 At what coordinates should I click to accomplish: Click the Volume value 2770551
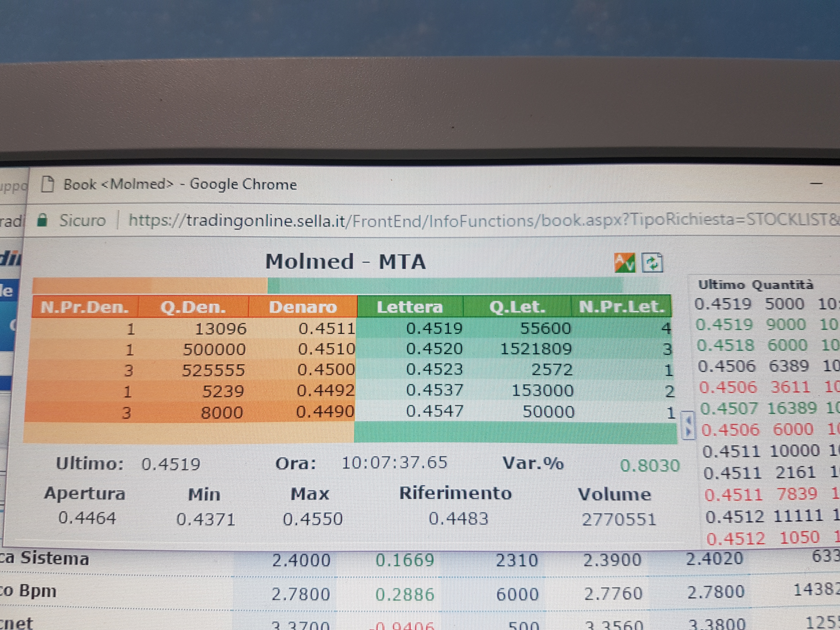[619, 520]
